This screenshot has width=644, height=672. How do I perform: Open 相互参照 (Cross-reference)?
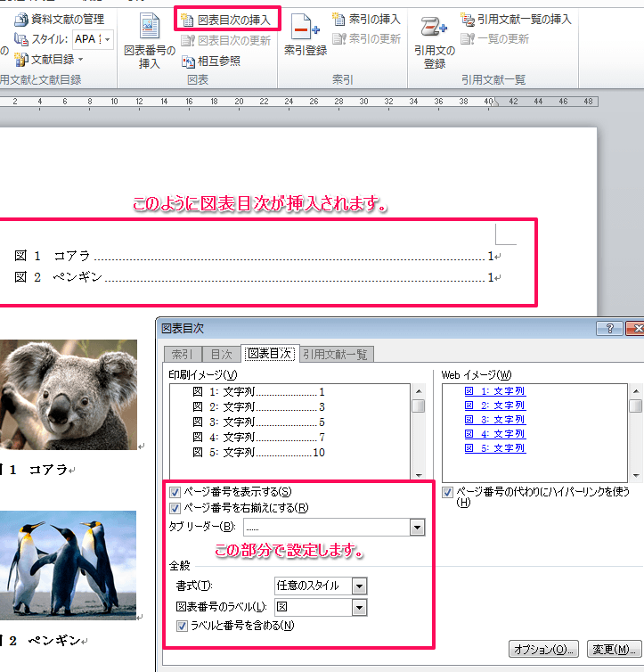[211, 61]
